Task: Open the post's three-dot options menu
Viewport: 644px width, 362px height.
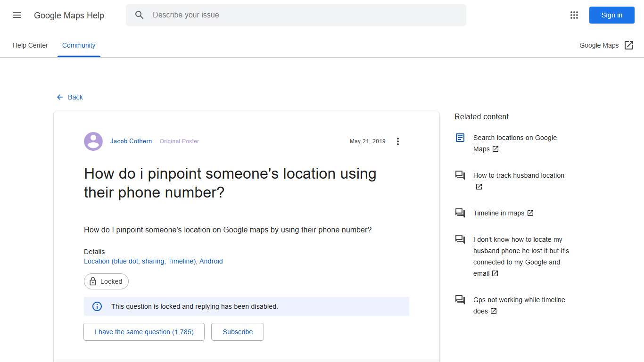Action: click(x=398, y=141)
